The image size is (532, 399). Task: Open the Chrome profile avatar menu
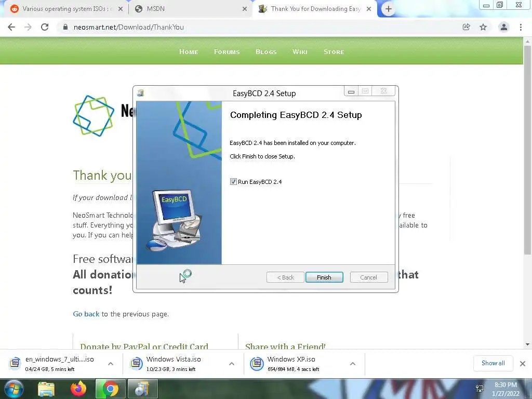[x=504, y=27]
